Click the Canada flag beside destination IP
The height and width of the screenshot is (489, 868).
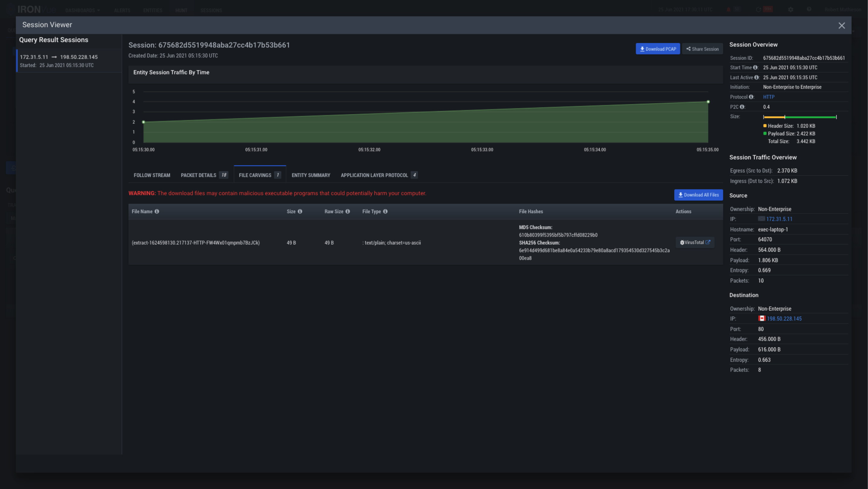click(762, 318)
